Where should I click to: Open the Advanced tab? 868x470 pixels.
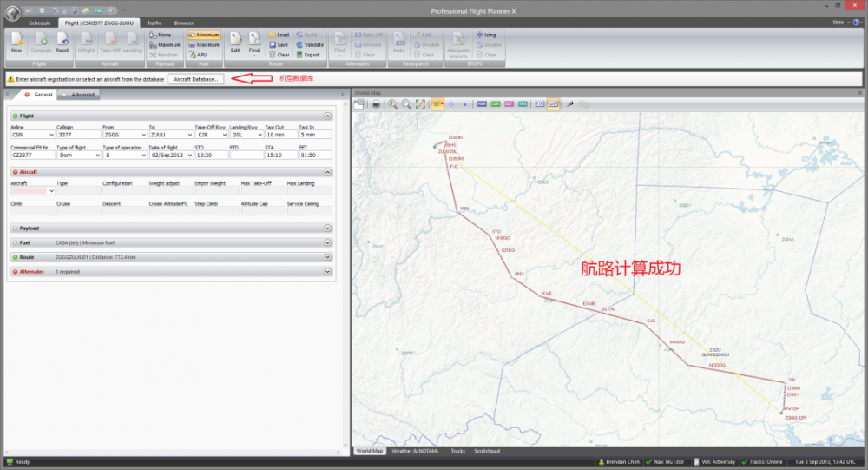point(79,95)
